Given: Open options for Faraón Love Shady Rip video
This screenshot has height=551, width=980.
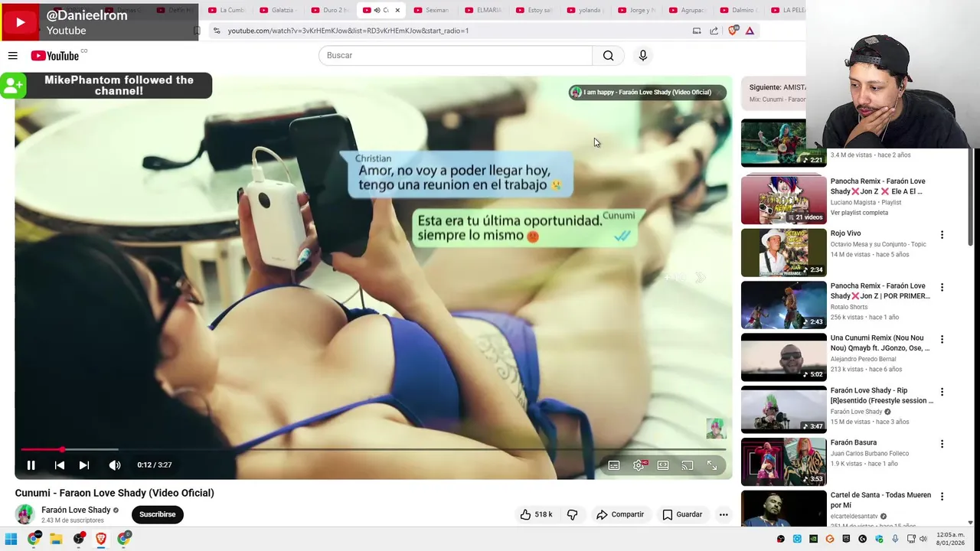Looking at the screenshot, I should pos(942,393).
